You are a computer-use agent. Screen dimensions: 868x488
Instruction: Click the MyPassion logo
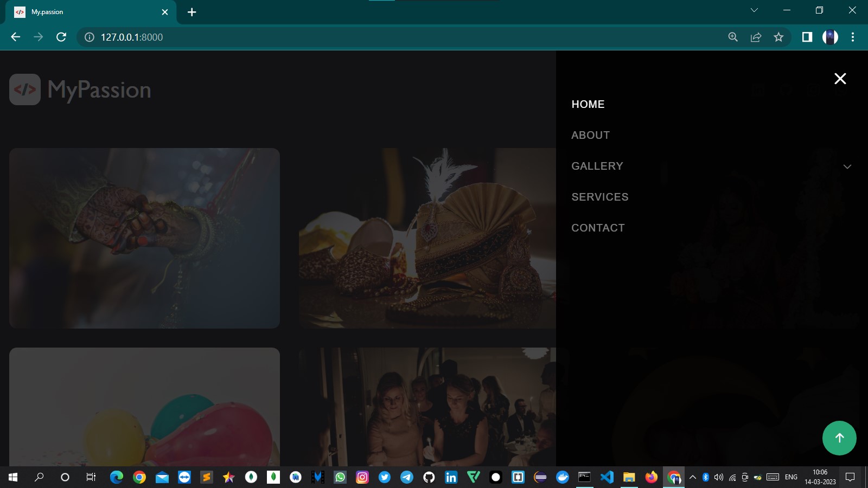[80, 89]
